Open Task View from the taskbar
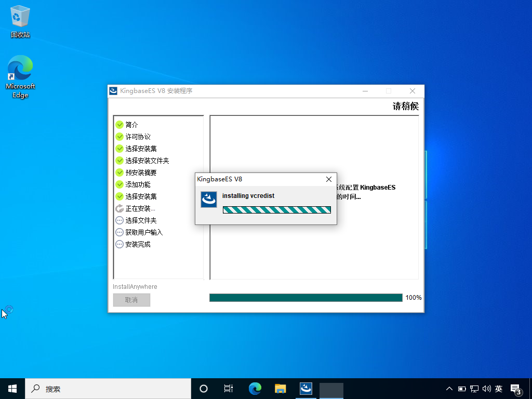Viewport: 532px width, 399px height. click(x=228, y=389)
